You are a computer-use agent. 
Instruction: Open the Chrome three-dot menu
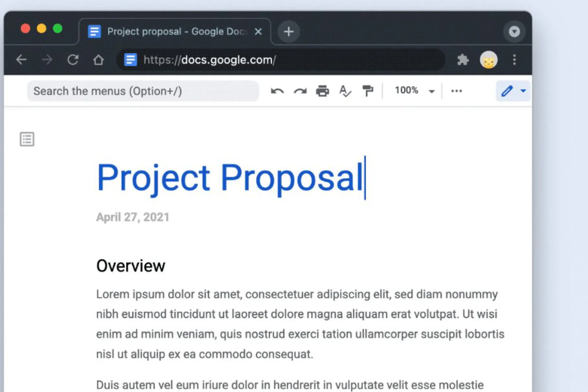[514, 60]
